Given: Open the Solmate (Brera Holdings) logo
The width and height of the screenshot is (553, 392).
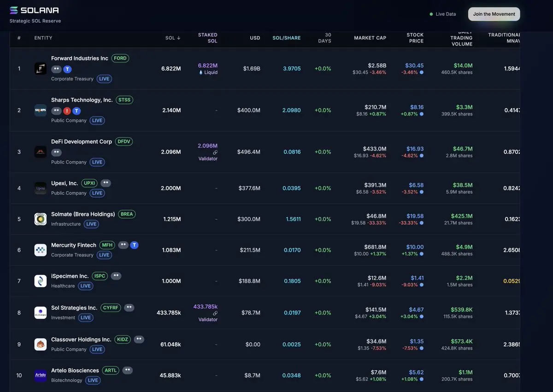Looking at the screenshot, I should (x=41, y=219).
